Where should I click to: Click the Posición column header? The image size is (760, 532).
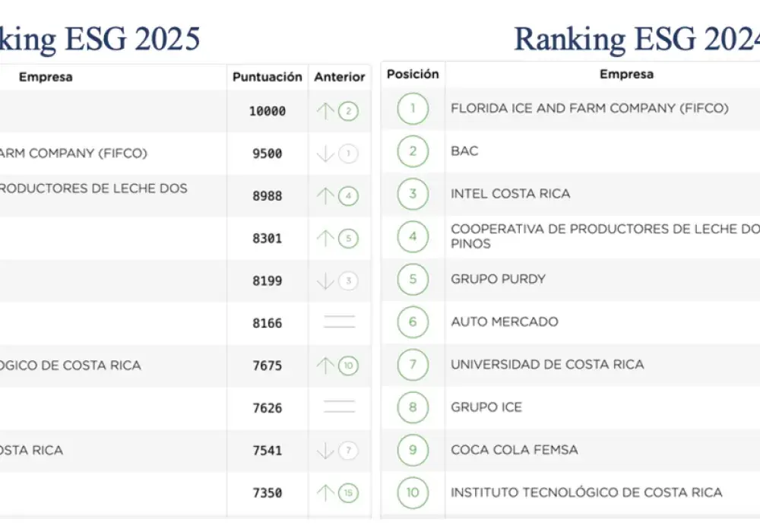[x=413, y=74]
